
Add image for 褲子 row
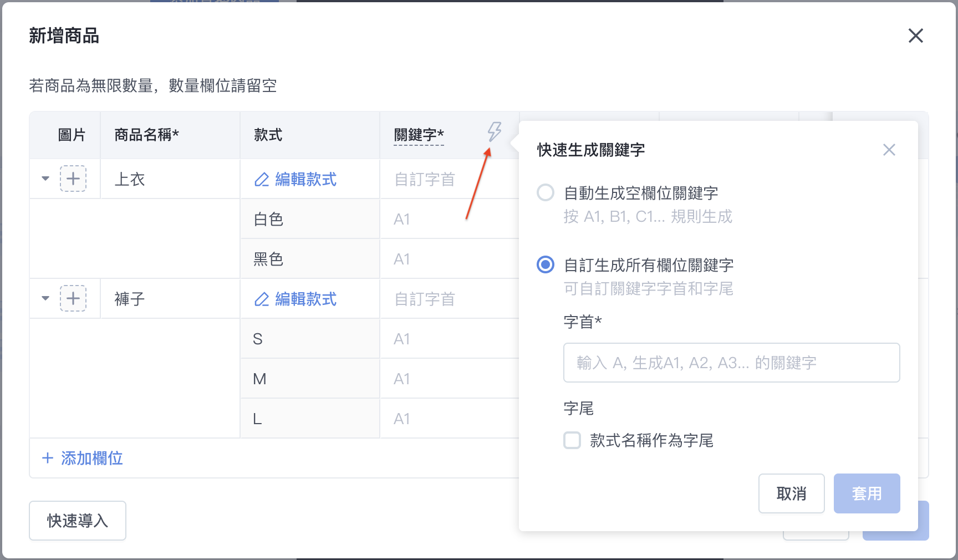tap(73, 298)
